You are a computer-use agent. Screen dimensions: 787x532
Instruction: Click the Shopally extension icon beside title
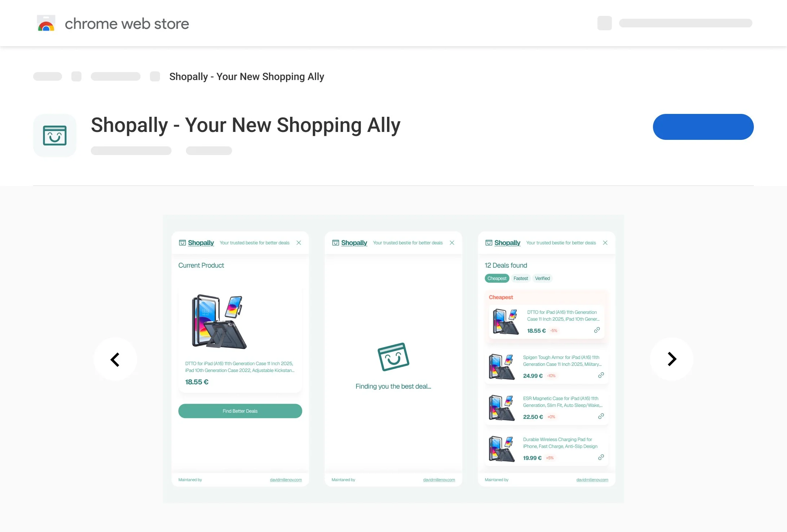pos(55,136)
